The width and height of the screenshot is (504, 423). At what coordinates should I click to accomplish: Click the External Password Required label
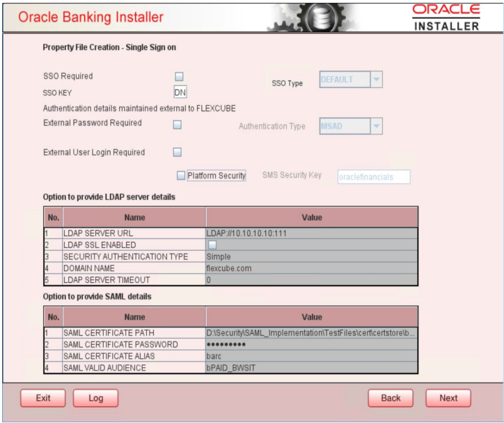93,123
